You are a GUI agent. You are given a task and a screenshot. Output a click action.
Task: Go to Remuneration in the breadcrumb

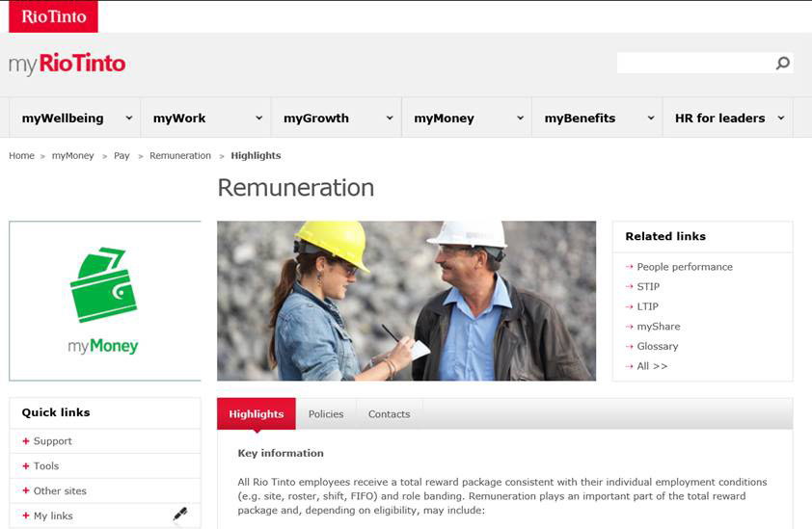tap(180, 156)
